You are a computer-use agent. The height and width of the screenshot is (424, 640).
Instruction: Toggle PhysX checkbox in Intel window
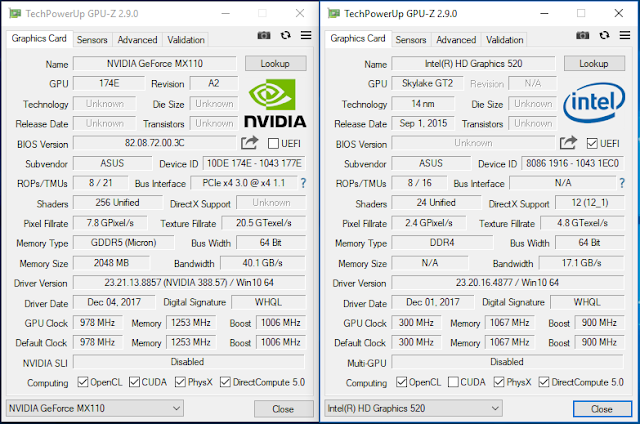(499, 382)
